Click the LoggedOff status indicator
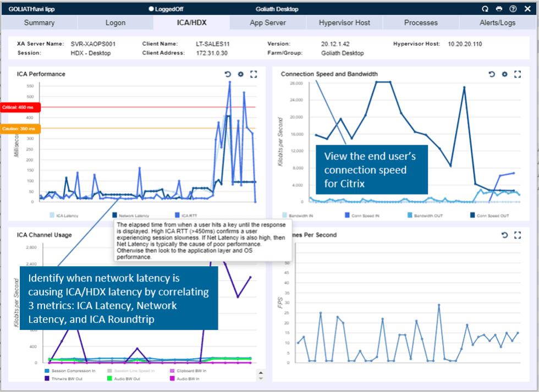 pos(166,9)
